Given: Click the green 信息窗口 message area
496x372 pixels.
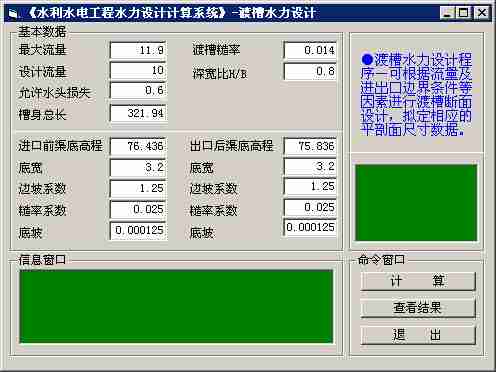Looking at the screenshot, I should point(176,306).
